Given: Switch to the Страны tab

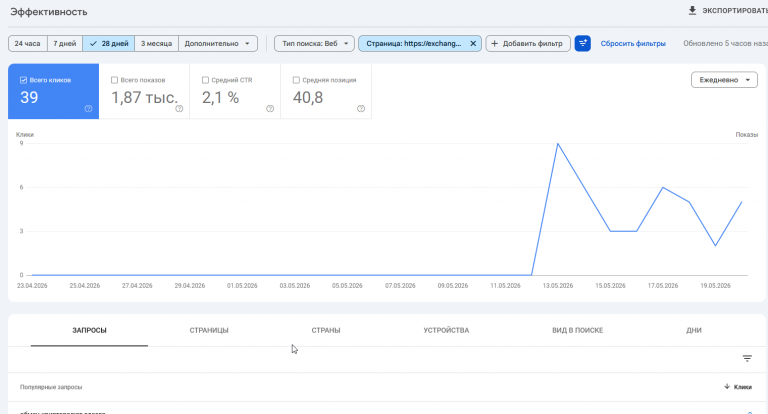Looking at the screenshot, I should (x=326, y=330).
